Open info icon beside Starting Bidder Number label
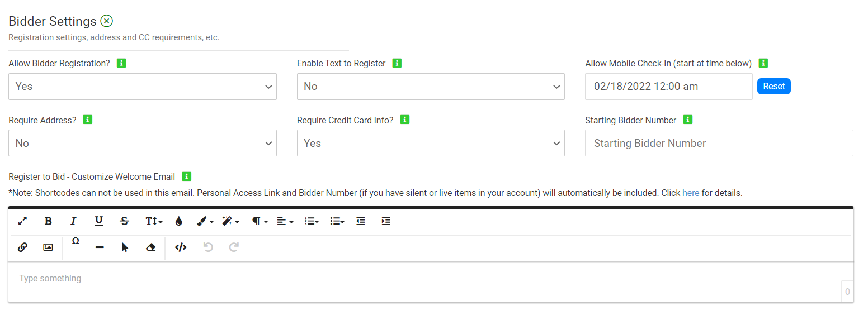The height and width of the screenshot is (315, 868). 688,120
